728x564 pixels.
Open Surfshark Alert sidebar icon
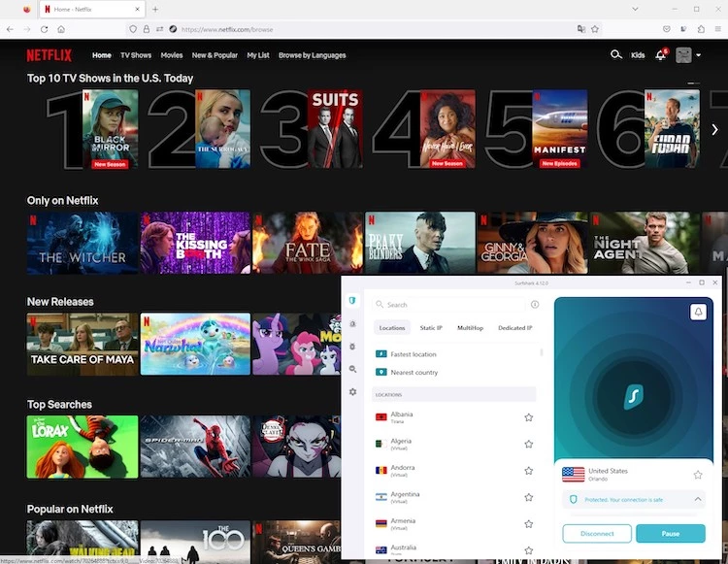click(x=352, y=324)
